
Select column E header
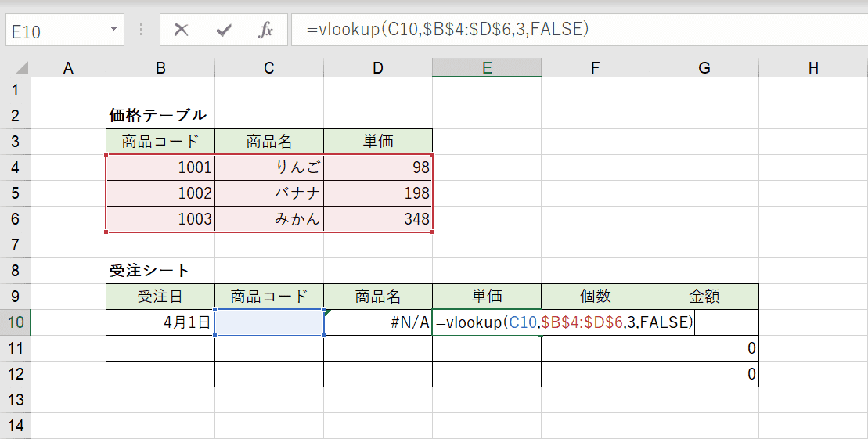[x=487, y=68]
